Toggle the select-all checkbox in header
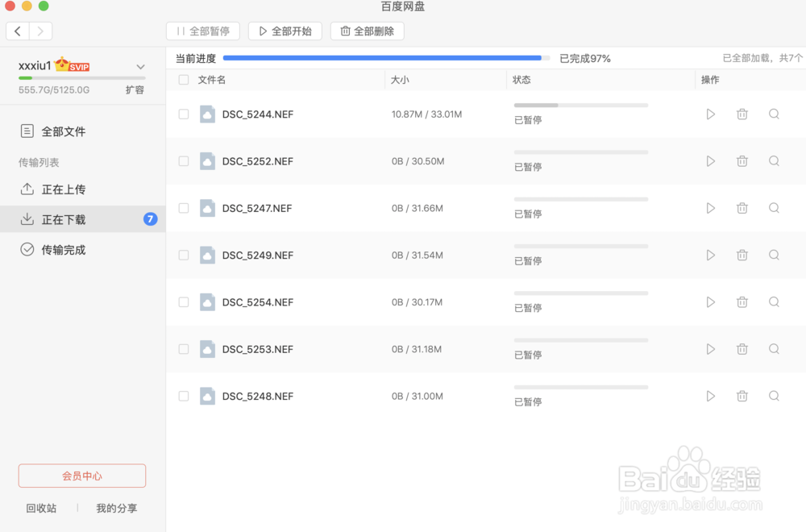Screen dimensions: 806x532 coord(184,80)
